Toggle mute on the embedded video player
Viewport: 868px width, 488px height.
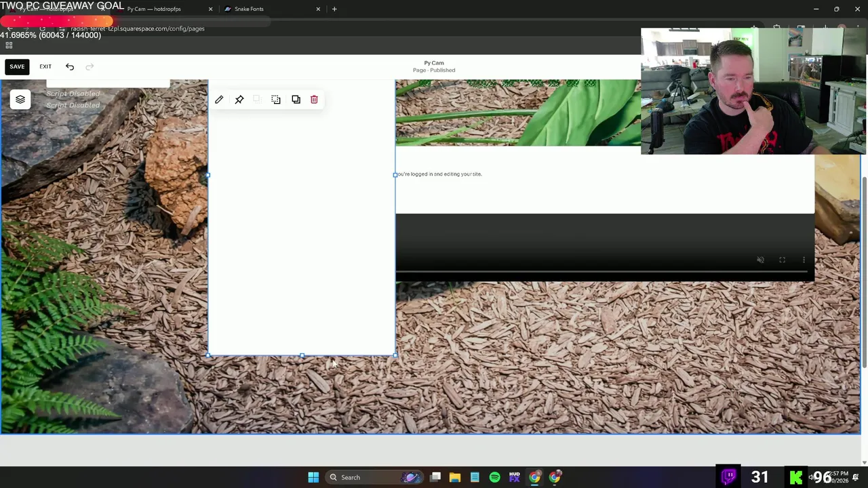[761, 260]
